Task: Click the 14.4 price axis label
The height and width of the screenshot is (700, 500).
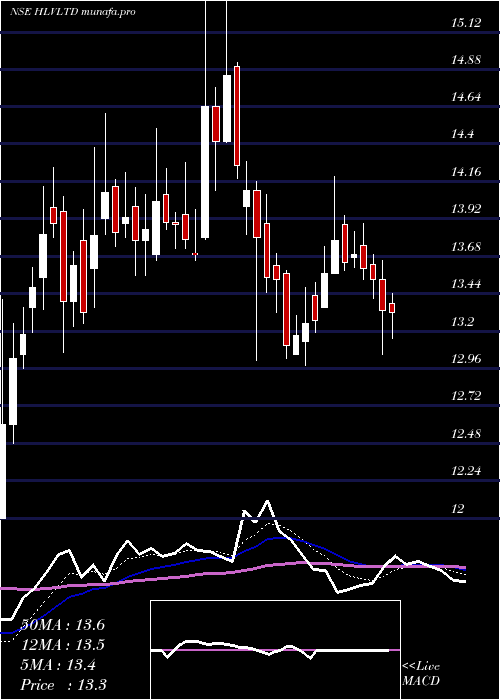Action: (x=462, y=134)
